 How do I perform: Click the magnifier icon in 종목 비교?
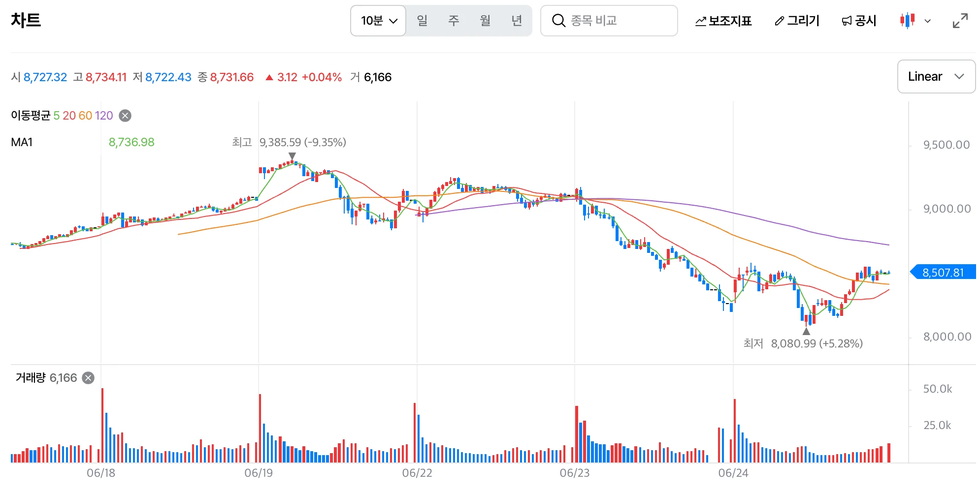(x=558, y=21)
